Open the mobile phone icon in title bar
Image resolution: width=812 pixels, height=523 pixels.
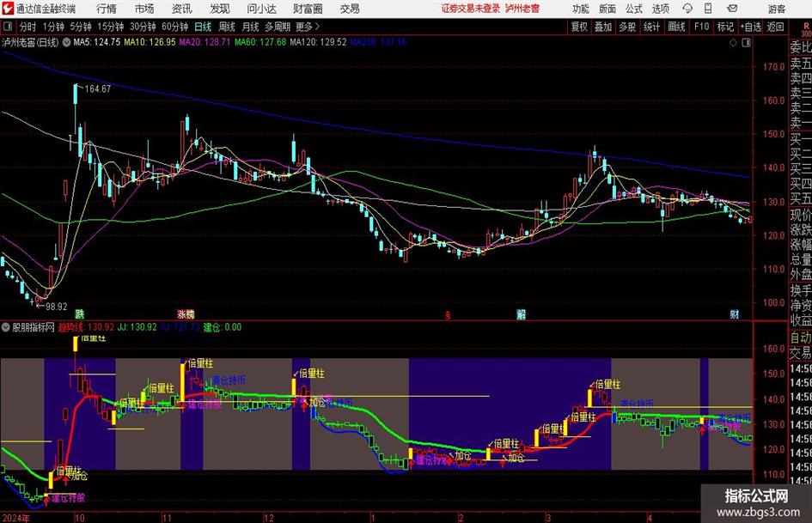point(708,9)
